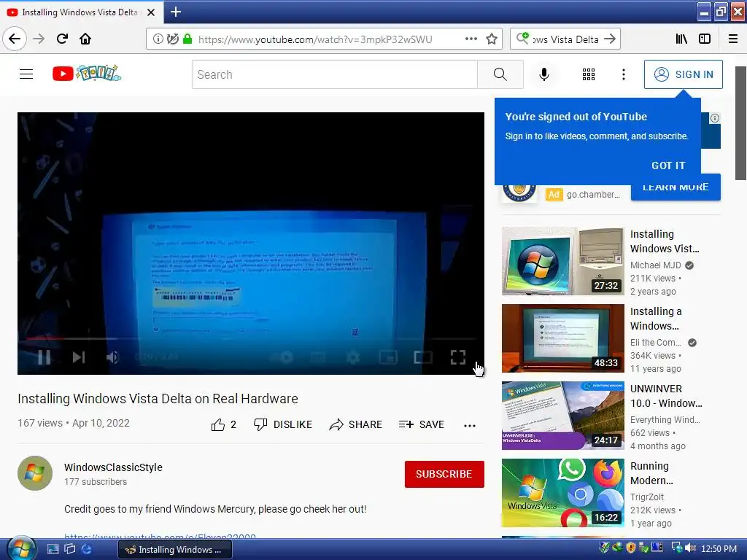
Task: Bookmark this page with the star
Action: click(x=492, y=39)
